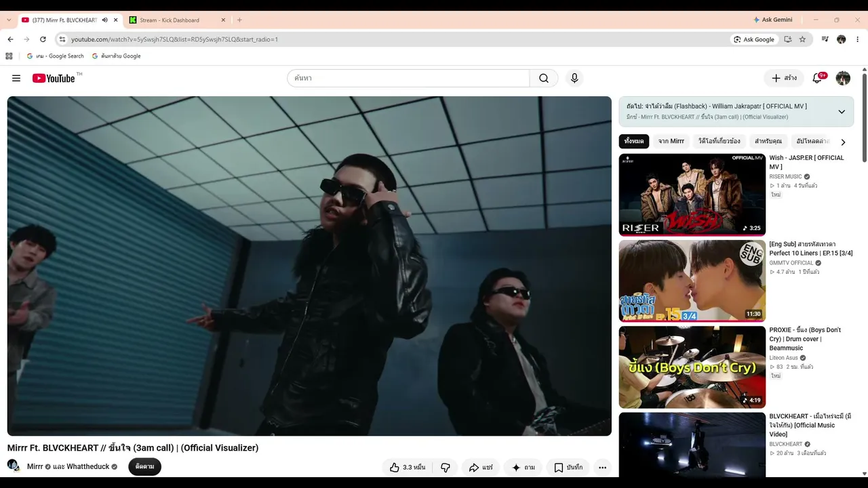Open Wish - JASP.ER video title

click(806, 163)
